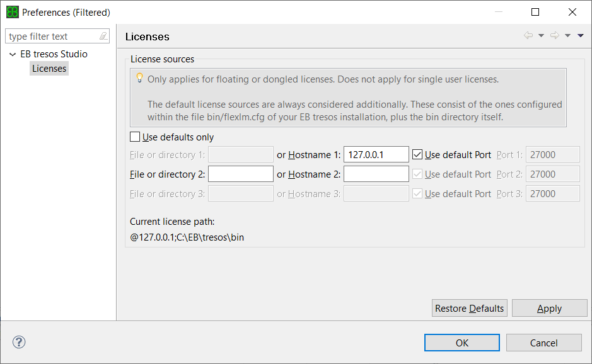The image size is (592, 364).
Task: Open help via the question mark icon
Action: pyautogui.click(x=18, y=342)
